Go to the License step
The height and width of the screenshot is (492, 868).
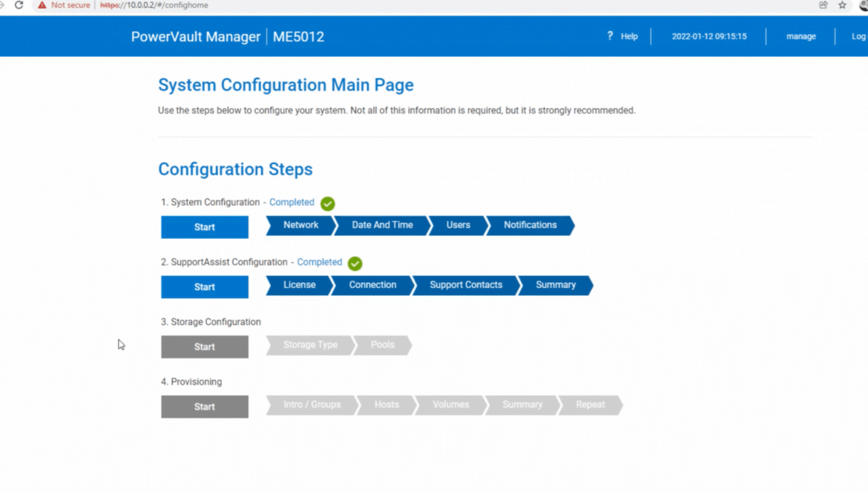pyautogui.click(x=300, y=285)
